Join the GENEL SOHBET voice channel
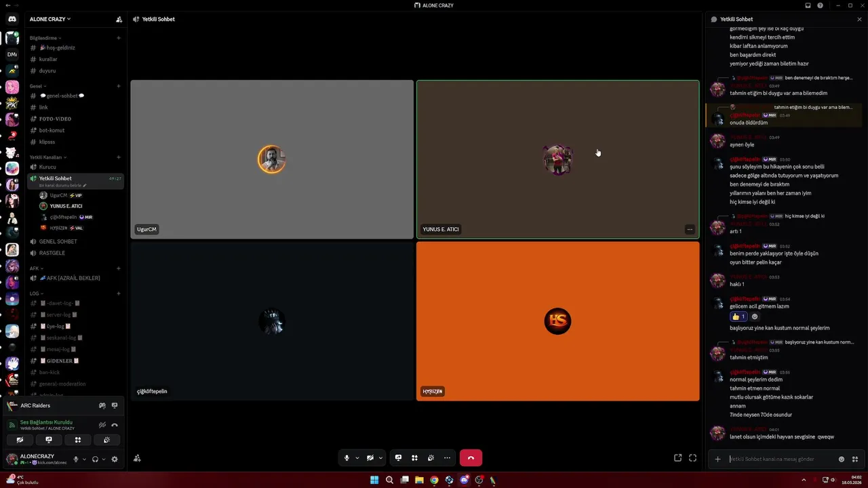Screen dimensions: 868x488 pos(75,241)
